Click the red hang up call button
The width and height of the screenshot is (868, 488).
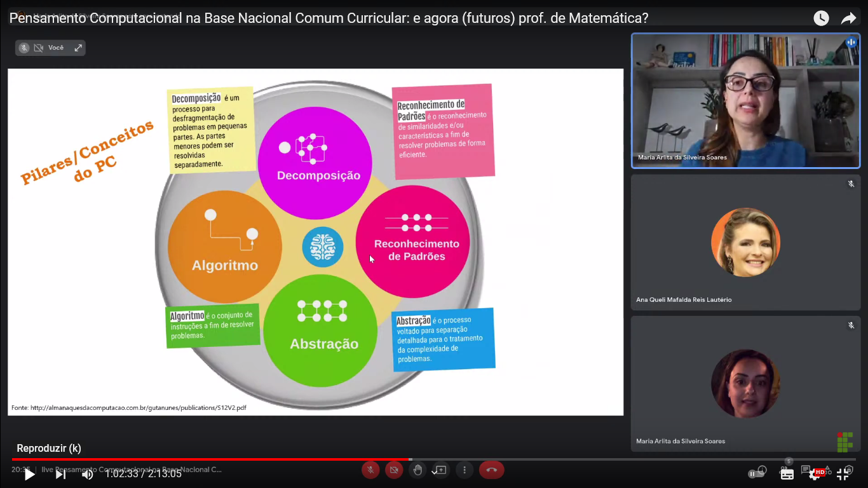point(491,470)
